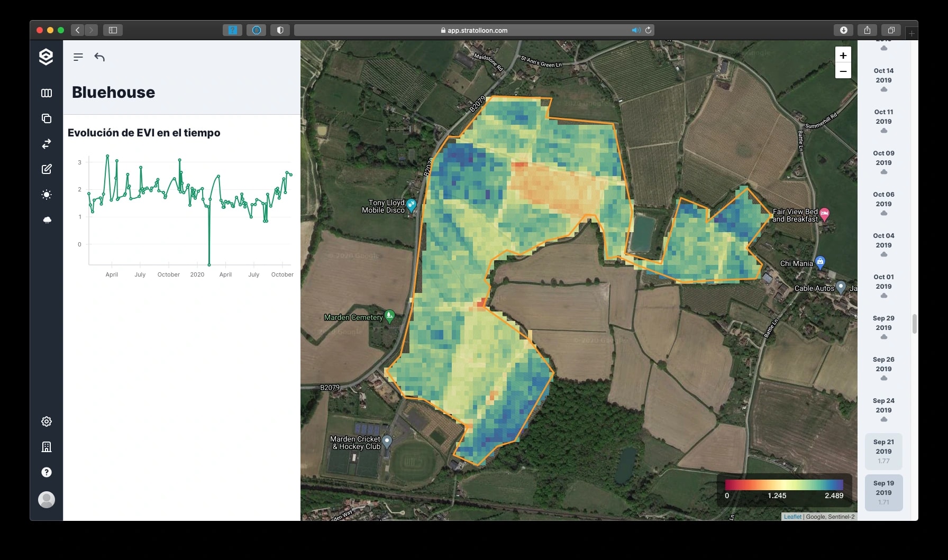Open the settings gear in sidebar
Image resolution: width=948 pixels, height=560 pixels.
pyautogui.click(x=47, y=421)
